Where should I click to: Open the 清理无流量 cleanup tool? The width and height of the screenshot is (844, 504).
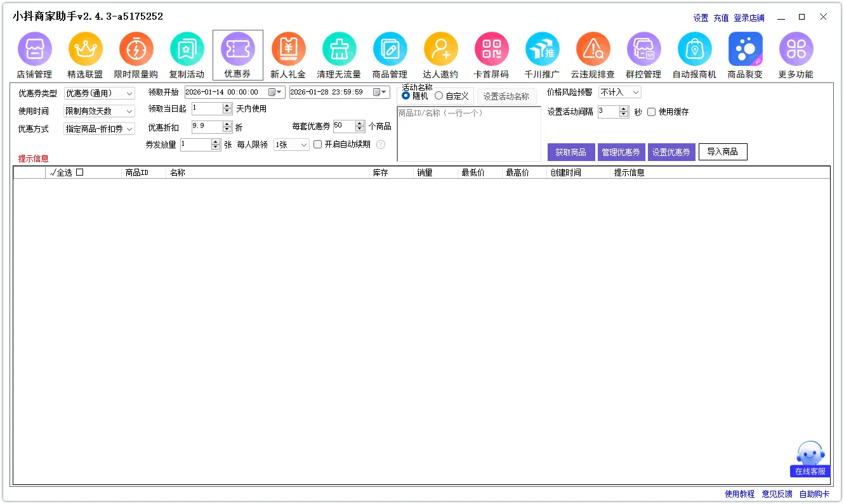339,49
